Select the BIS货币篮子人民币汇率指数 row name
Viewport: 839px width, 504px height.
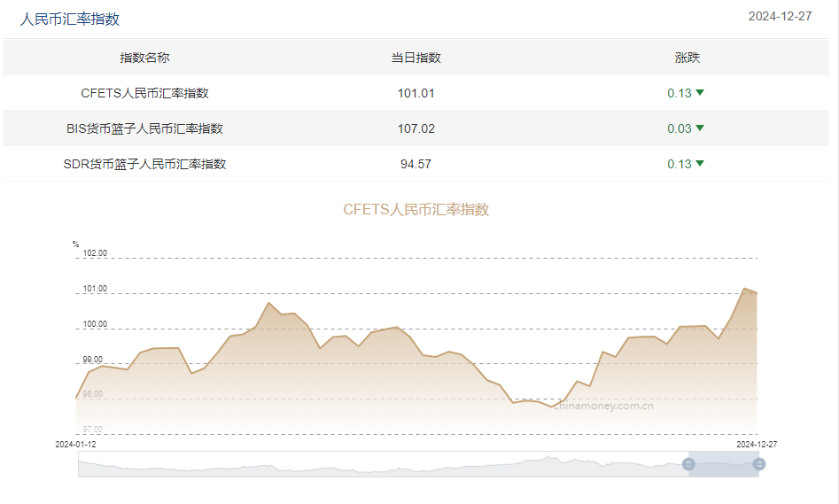[144, 128]
